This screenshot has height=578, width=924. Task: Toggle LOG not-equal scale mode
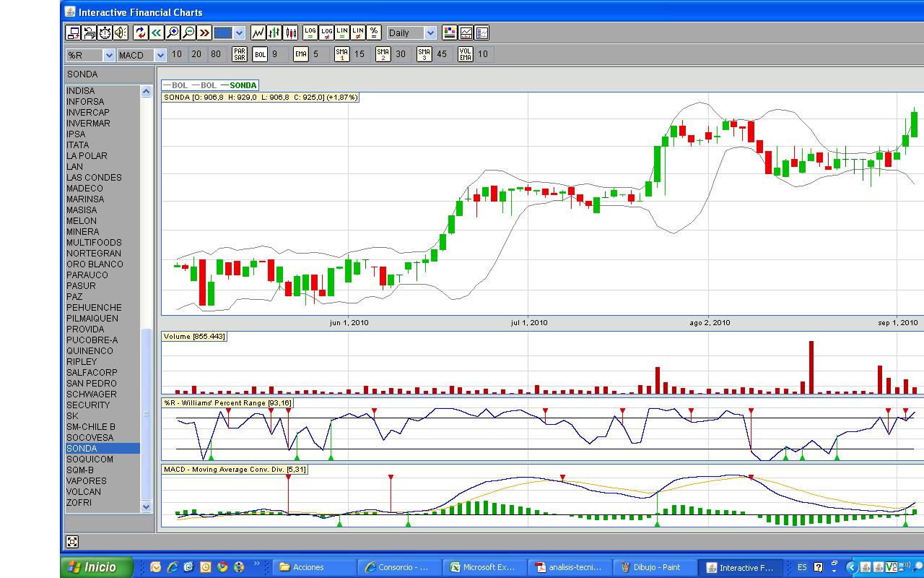[x=326, y=33]
